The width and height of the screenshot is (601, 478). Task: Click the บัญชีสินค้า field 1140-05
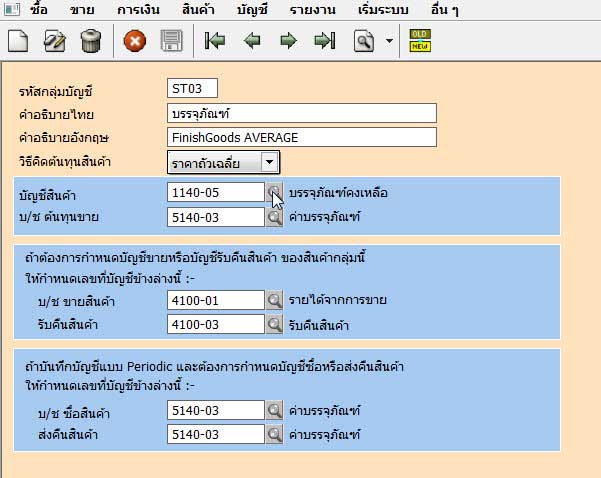click(x=216, y=192)
